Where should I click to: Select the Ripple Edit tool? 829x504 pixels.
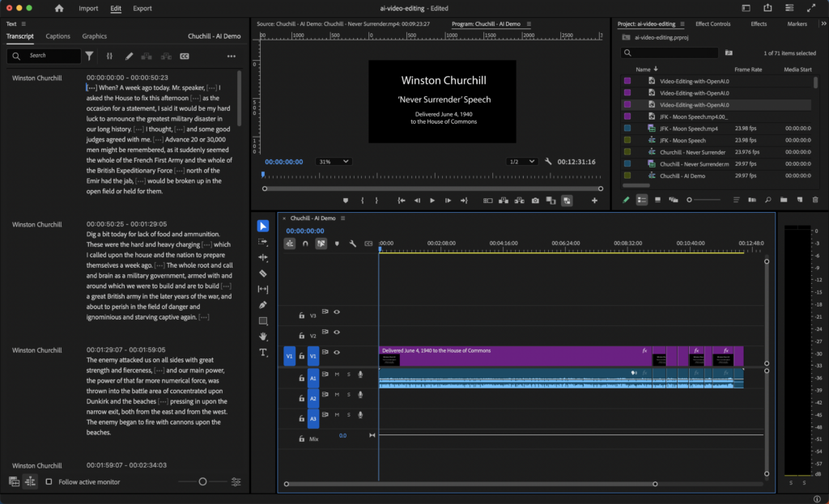pos(263,257)
